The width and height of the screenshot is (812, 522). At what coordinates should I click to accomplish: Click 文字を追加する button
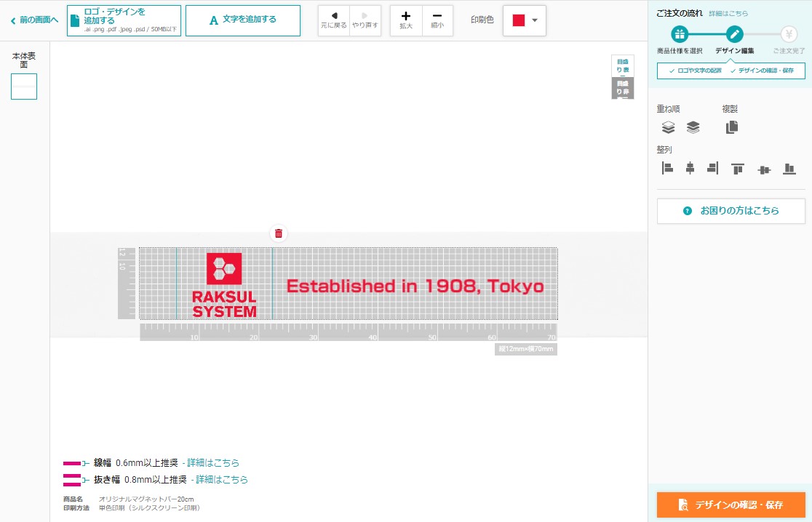[243, 20]
